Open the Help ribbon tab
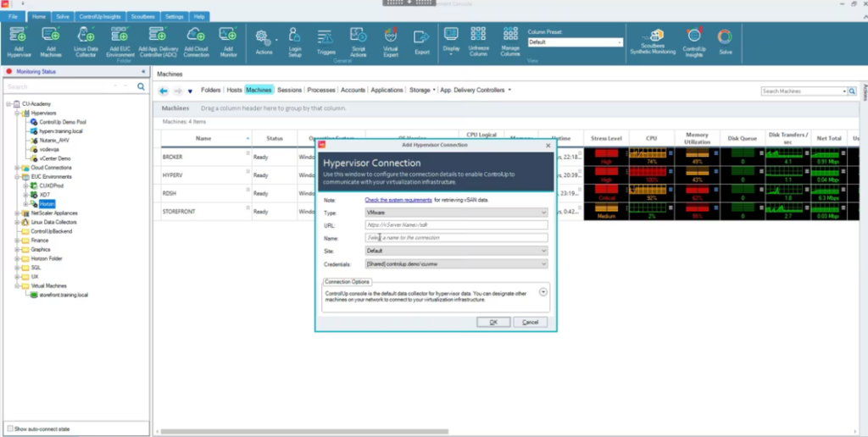Image resolution: width=868 pixels, height=437 pixels. point(199,17)
